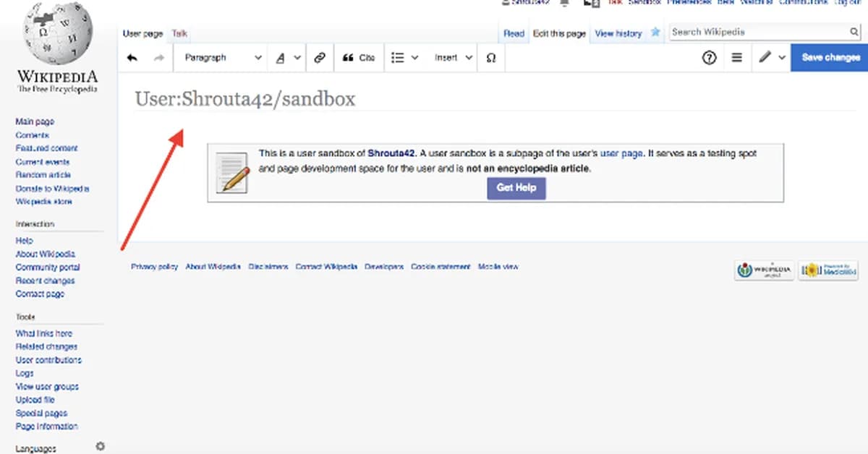Open Wikipedia store link
868x454 pixels.
(x=43, y=202)
